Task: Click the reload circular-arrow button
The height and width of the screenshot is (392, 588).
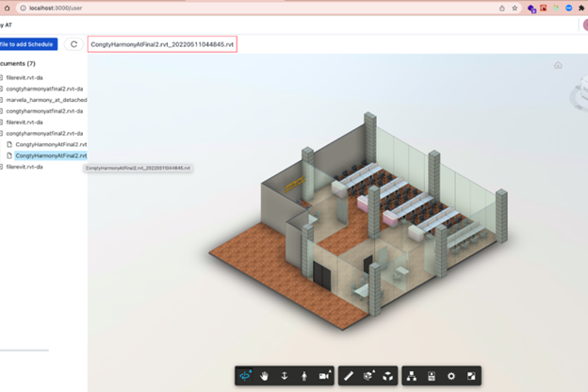Action: (73, 44)
